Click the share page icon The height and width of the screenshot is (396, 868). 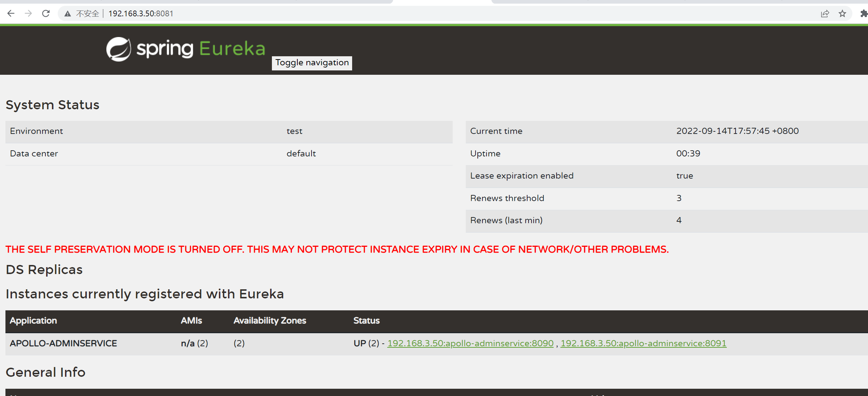(x=825, y=13)
